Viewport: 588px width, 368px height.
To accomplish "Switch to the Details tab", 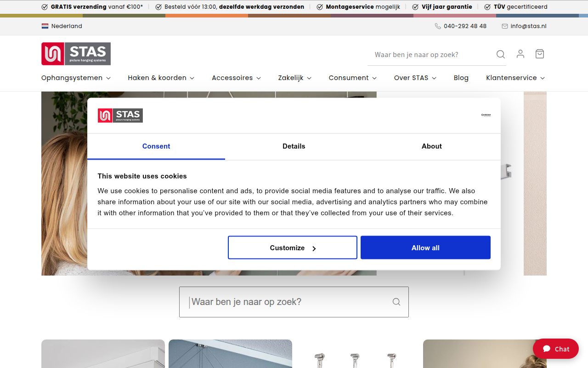I will pyautogui.click(x=294, y=146).
